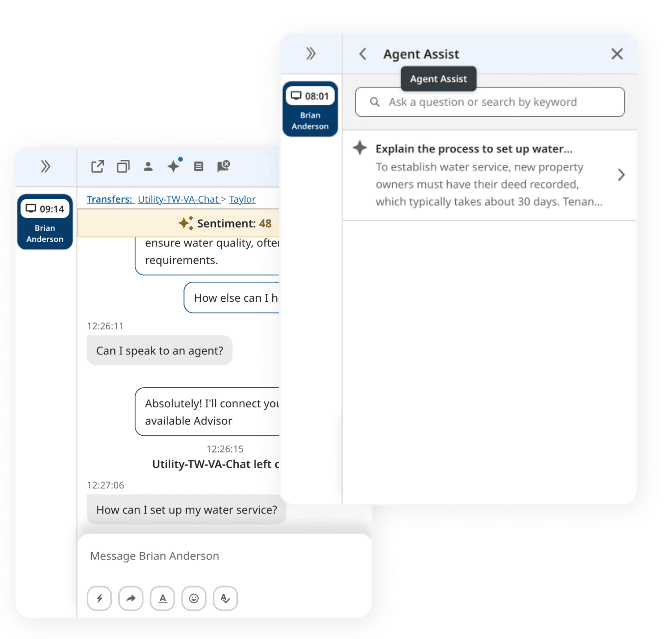
Task: Expand the water setup suggestion arrow
Action: point(621,175)
